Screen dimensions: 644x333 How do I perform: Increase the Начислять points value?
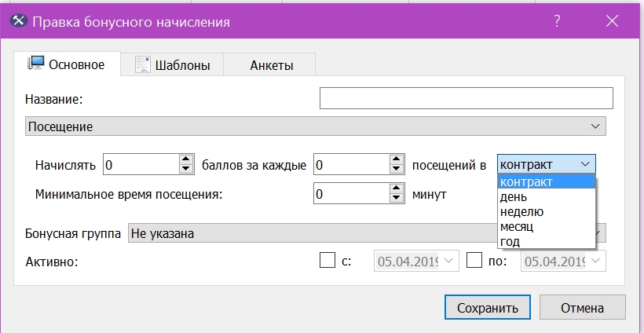pyautogui.click(x=186, y=159)
